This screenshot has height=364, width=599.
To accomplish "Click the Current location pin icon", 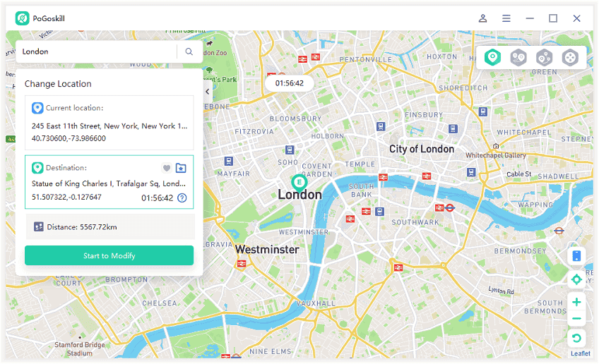I will (x=37, y=108).
